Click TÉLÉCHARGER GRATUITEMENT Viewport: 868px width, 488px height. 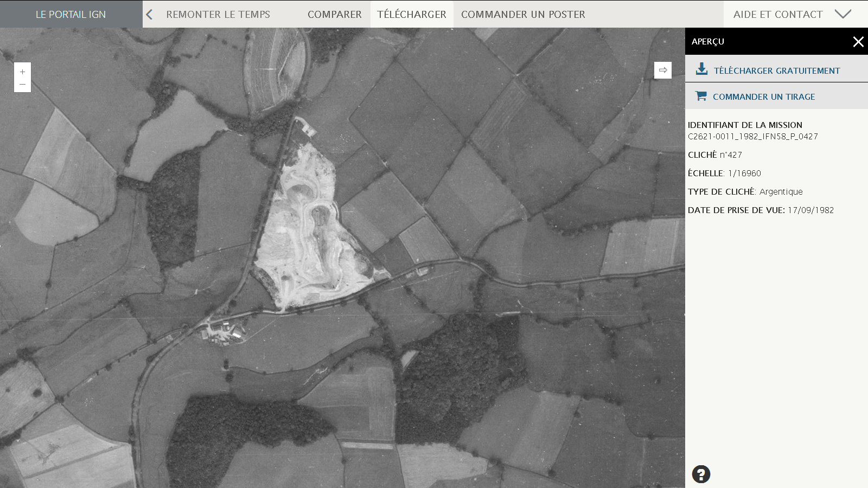click(x=776, y=70)
